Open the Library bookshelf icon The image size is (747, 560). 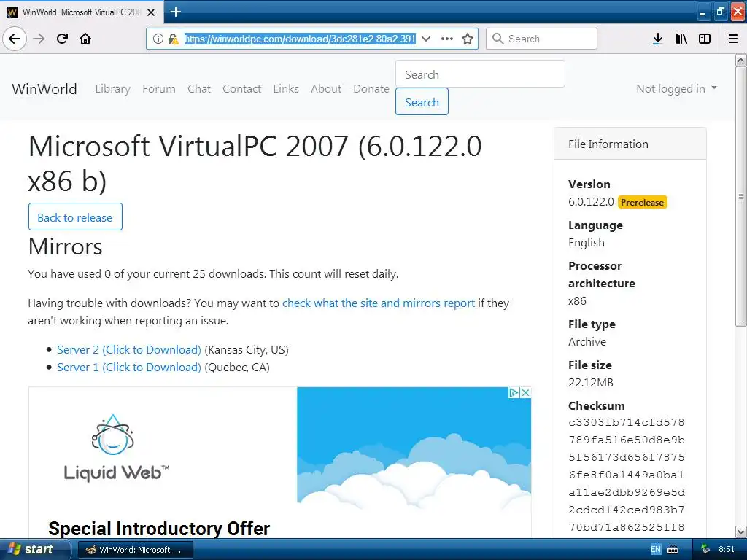(681, 39)
